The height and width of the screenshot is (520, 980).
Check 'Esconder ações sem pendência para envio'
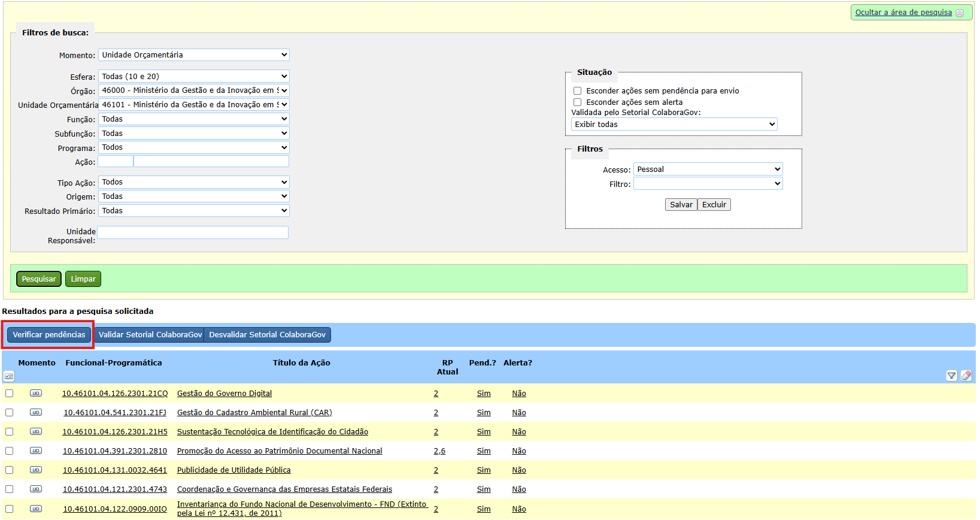click(x=578, y=91)
